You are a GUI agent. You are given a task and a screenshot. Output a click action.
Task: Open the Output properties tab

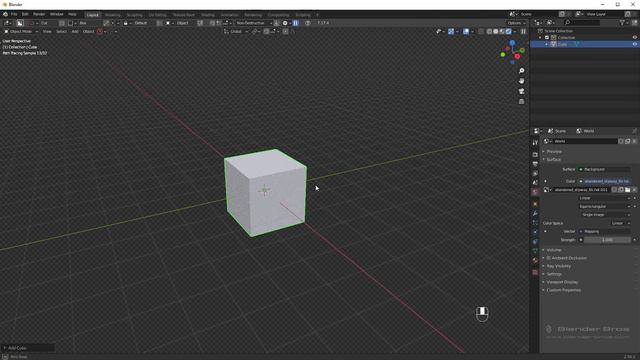tap(535, 164)
